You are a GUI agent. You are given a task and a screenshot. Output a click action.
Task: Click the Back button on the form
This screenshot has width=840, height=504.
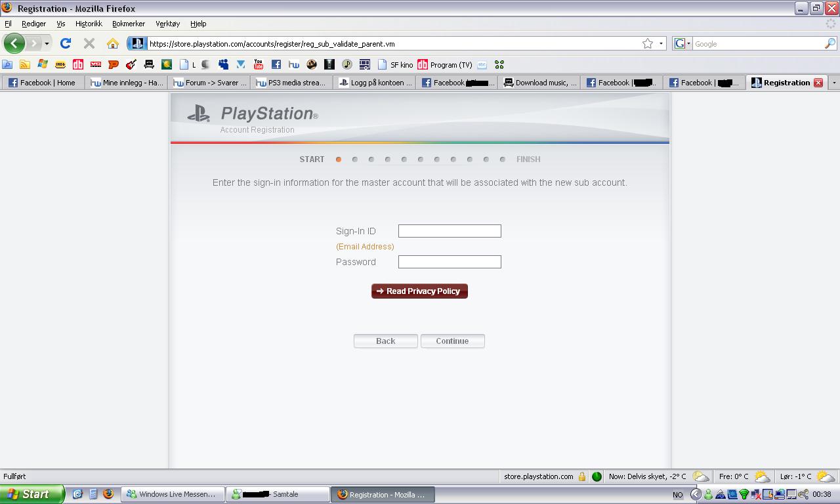pos(386,341)
